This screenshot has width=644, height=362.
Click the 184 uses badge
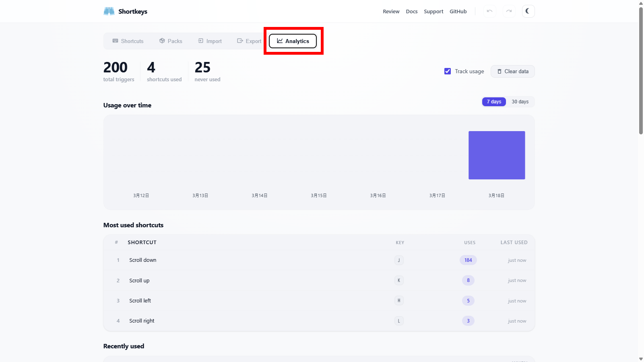click(x=468, y=260)
